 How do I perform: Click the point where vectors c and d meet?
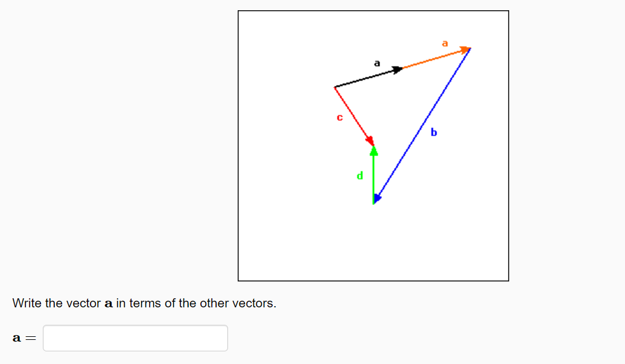(x=374, y=146)
